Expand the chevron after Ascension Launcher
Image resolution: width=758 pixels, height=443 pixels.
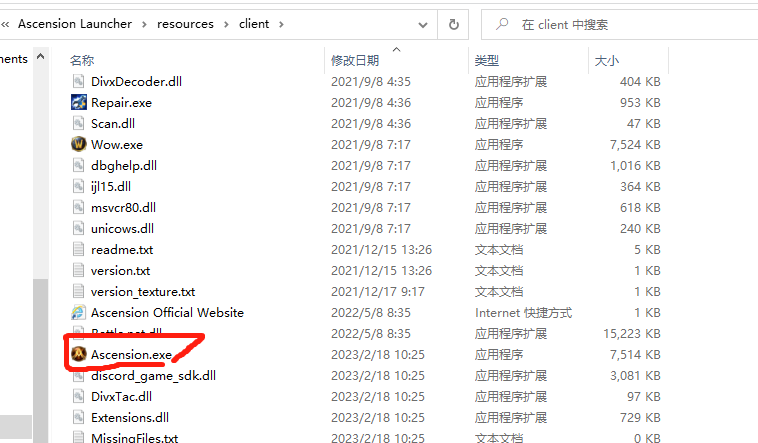pos(144,24)
